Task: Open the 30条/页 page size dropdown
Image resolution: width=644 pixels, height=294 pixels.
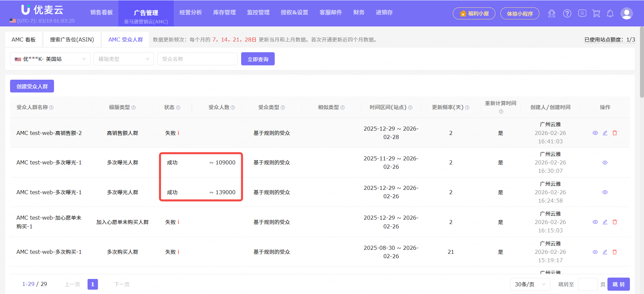Action: click(x=530, y=284)
